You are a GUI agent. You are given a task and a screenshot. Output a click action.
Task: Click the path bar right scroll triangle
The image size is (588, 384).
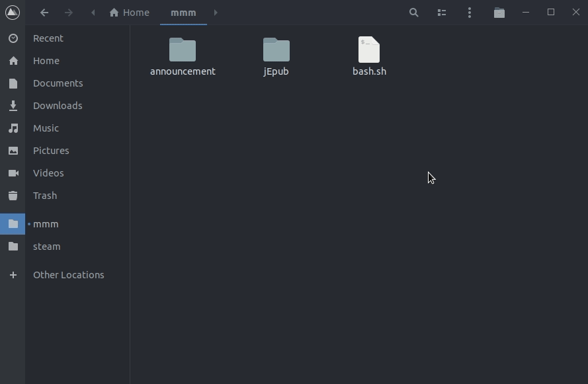pyautogui.click(x=216, y=13)
